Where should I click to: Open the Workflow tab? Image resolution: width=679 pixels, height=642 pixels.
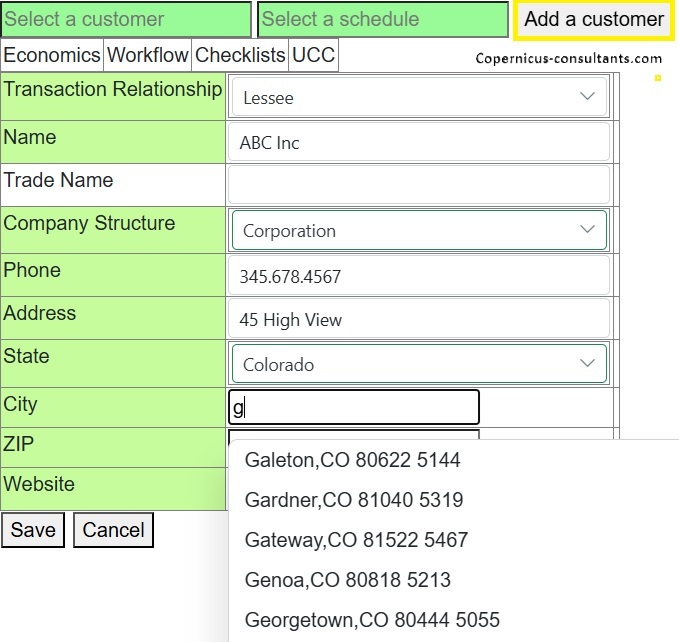coord(148,56)
